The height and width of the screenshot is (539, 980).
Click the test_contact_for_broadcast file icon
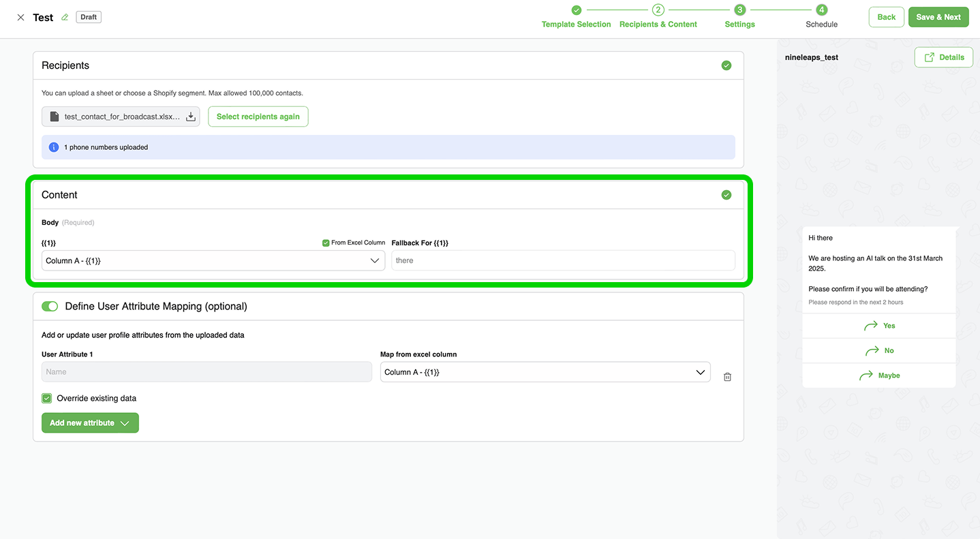(x=55, y=117)
